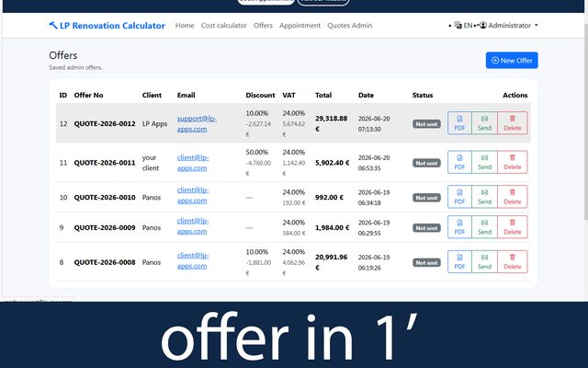Send offer QUOTE-2026-0012

pyautogui.click(x=484, y=122)
